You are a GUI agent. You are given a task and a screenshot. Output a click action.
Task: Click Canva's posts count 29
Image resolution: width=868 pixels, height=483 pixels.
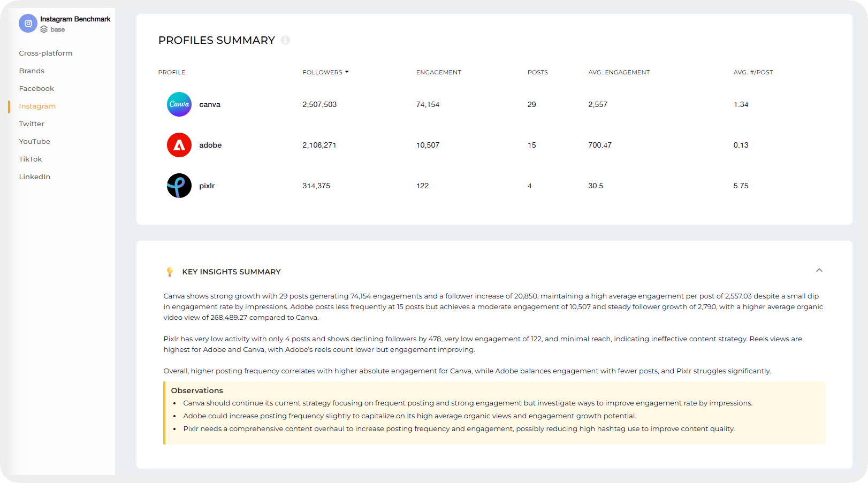[532, 104]
